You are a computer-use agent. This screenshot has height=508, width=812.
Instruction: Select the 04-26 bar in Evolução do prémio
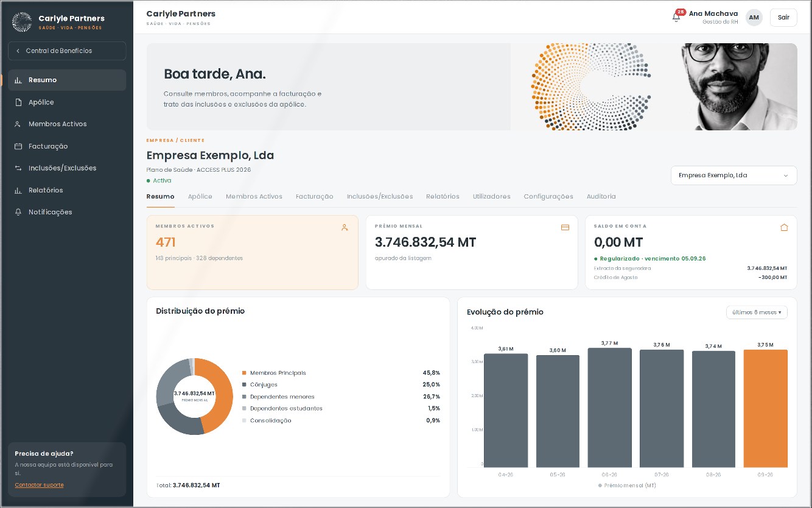click(506, 411)
